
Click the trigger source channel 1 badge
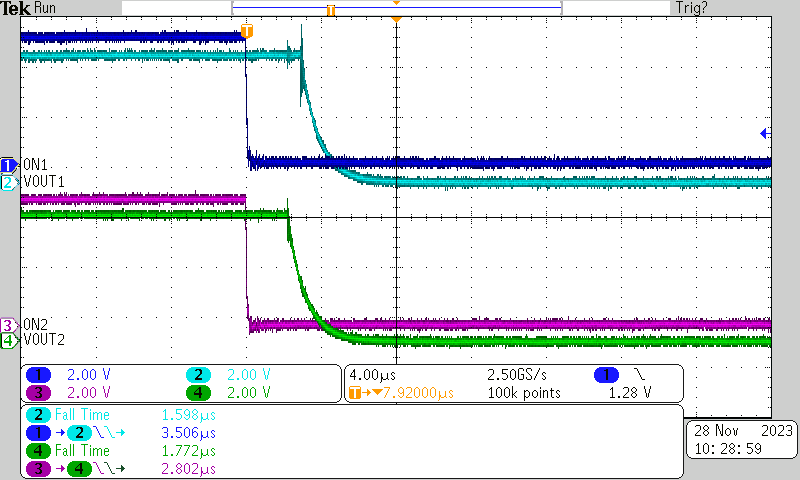tap(606, 375)
